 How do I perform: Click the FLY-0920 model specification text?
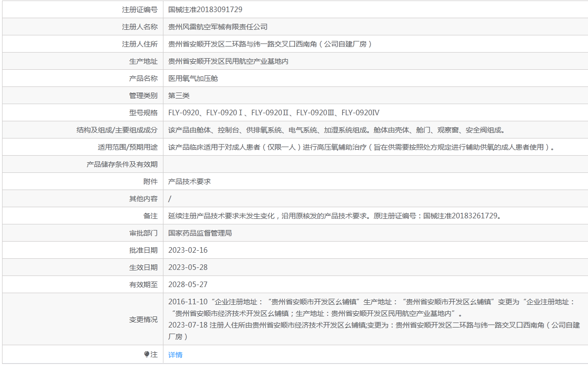(x=274, y=113)
